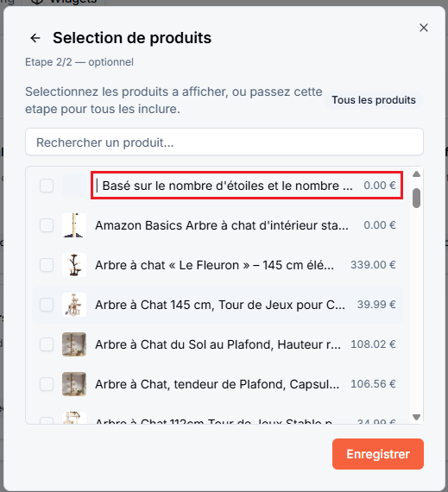Save with the Enregistrer button

pyautogui.click(x=378, y=454)
